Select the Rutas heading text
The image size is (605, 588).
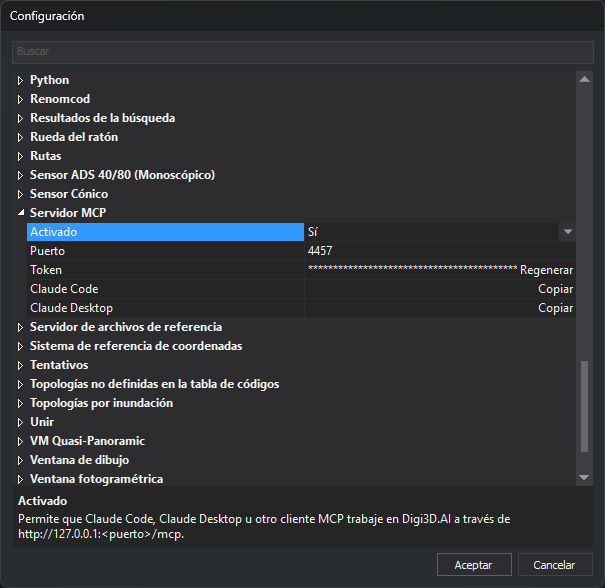click(x=46, y=156)
